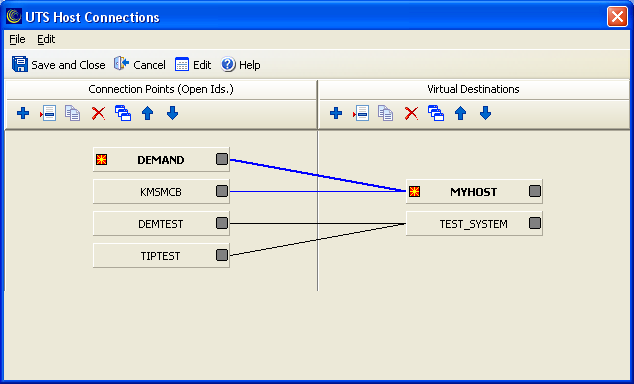Image resolution: width=634 pixels, height=384 pixels.
Task: Click the Edit toolbar button with calendar icon
Action: click(193, 65)
